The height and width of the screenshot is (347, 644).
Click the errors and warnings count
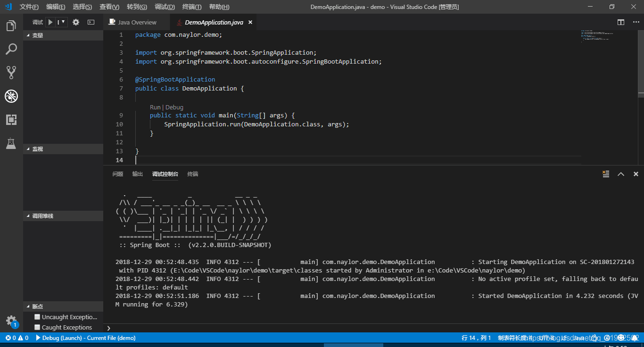pos(17,338)
